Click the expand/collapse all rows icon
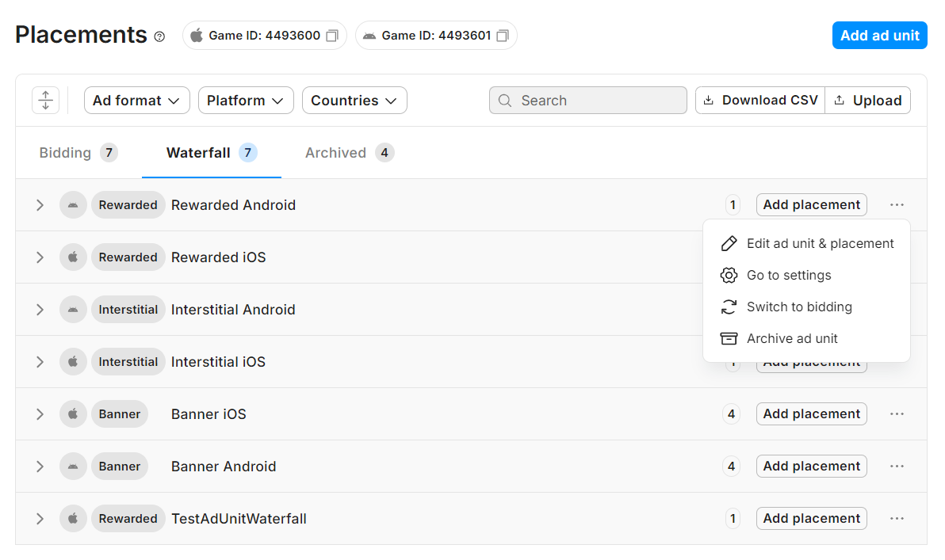945x560 pixels. tap(45, 101)
